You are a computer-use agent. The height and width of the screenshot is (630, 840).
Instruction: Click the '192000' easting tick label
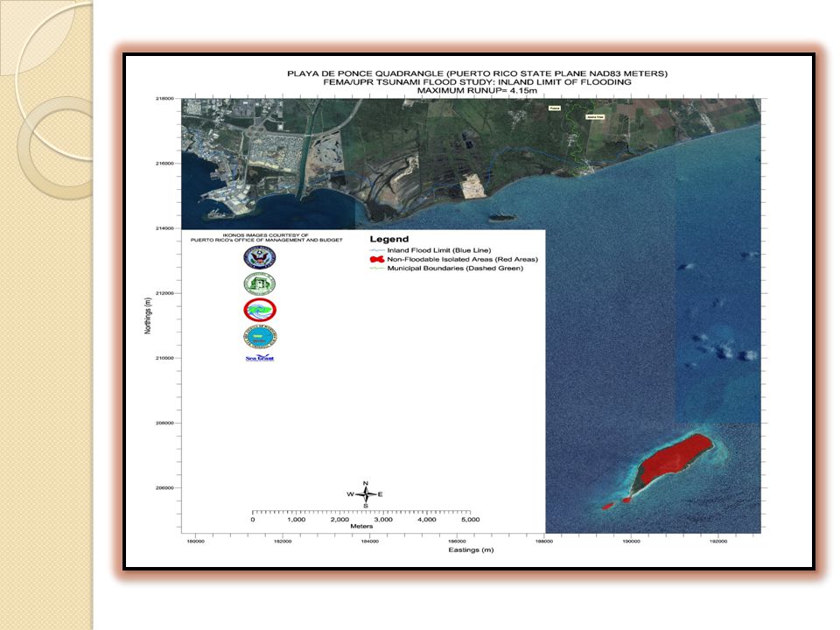(718, 541)
